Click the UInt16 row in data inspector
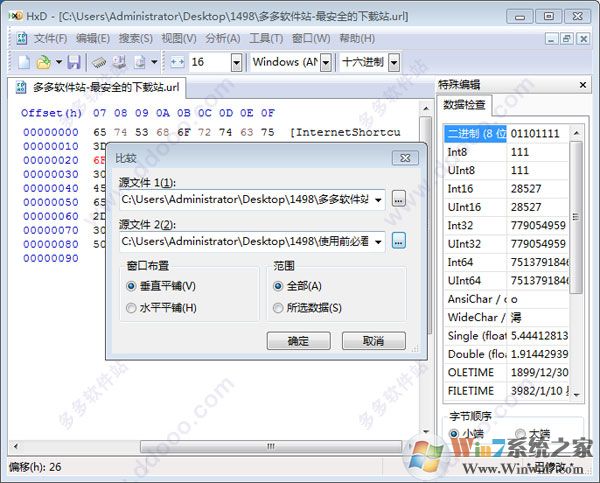Screen dimensions: 600x483 [506, 207]
